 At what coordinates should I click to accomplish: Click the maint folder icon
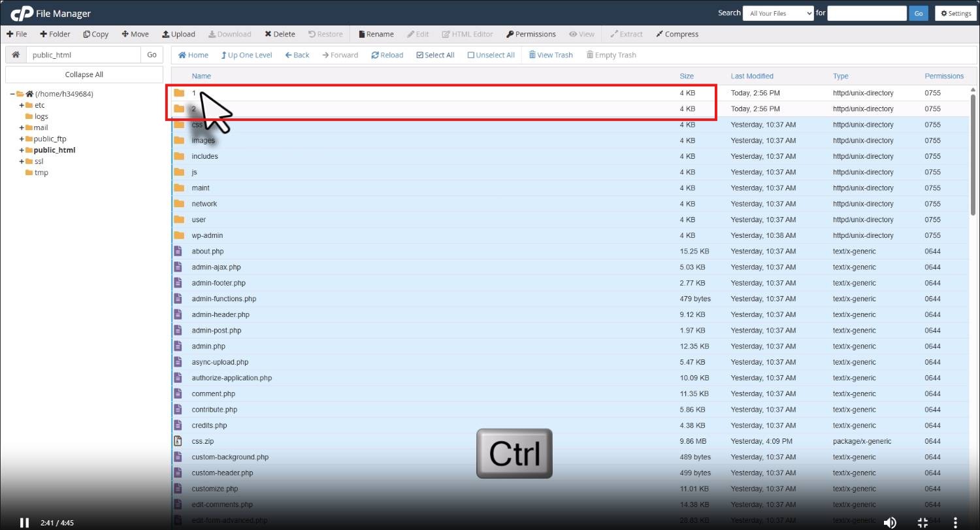click(179, 188)
